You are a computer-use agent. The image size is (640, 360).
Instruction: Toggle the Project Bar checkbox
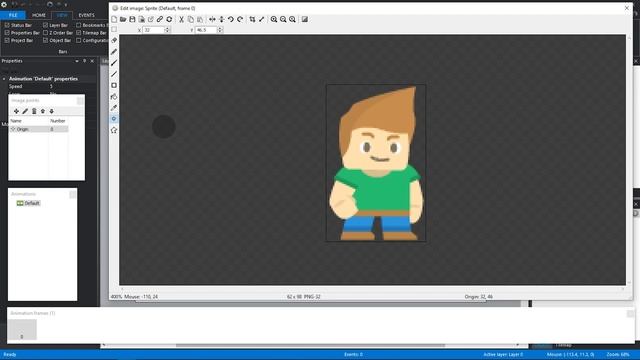pyautogui.click(x=7, y=40)
